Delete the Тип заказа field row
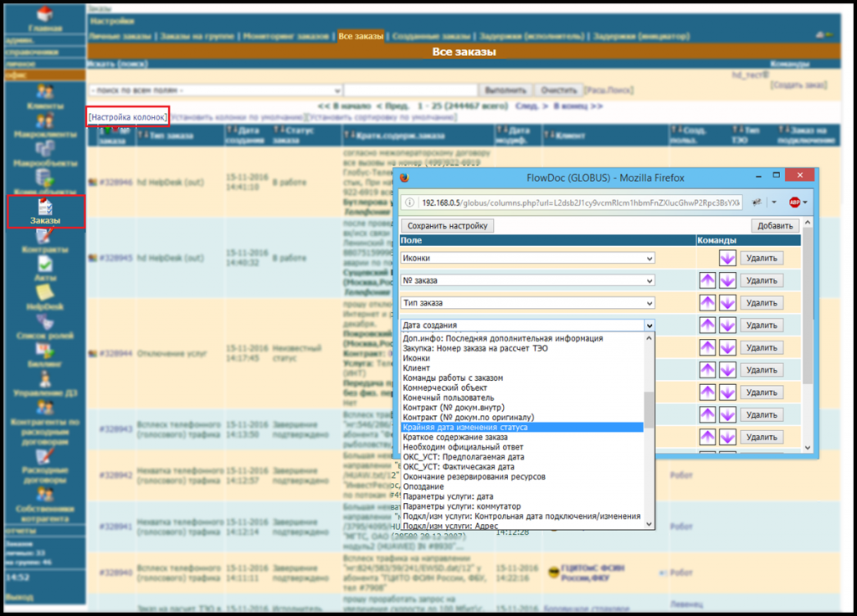 point(762,303)
